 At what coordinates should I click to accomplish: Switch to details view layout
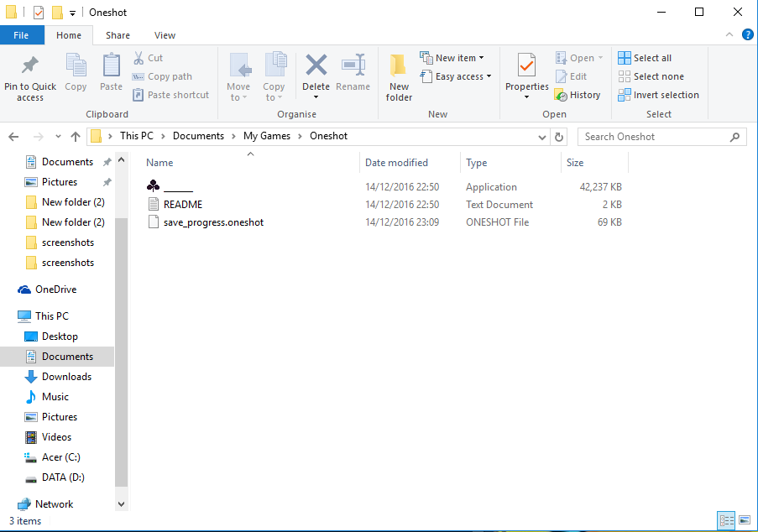[x=726, y=521]
